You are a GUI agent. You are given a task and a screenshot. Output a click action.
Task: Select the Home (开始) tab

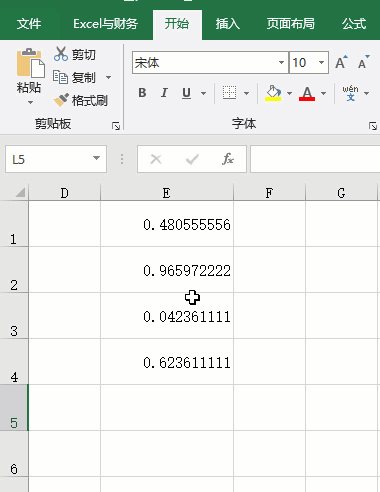(x=177, y=24)
